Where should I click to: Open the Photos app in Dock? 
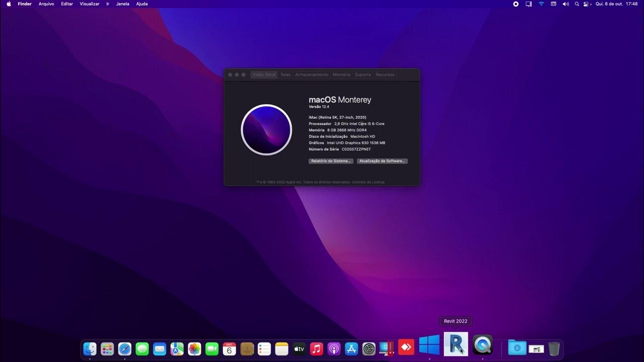pyautogui.click(x=195, y=348)
